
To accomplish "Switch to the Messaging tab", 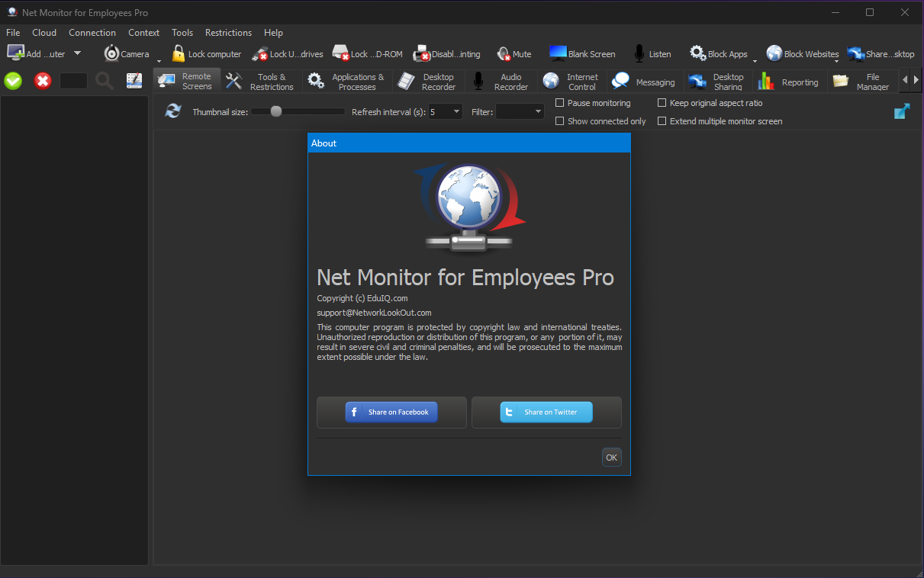I will (644, 82).
